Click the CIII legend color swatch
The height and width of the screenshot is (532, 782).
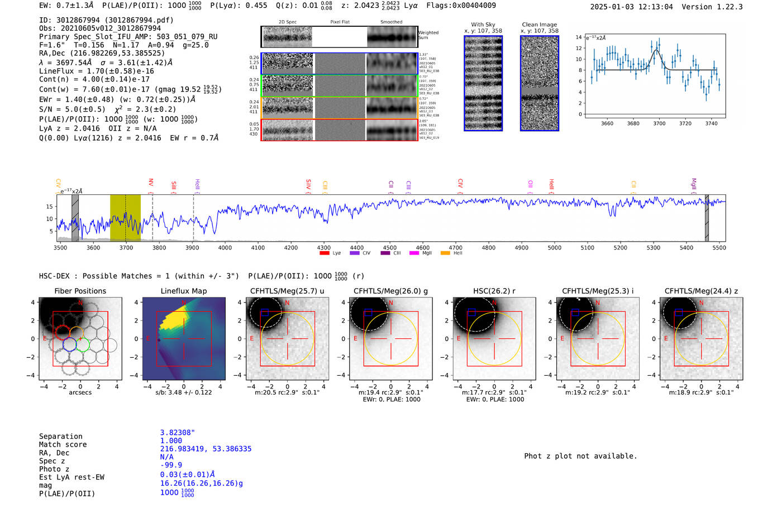(x=385, y=253)
